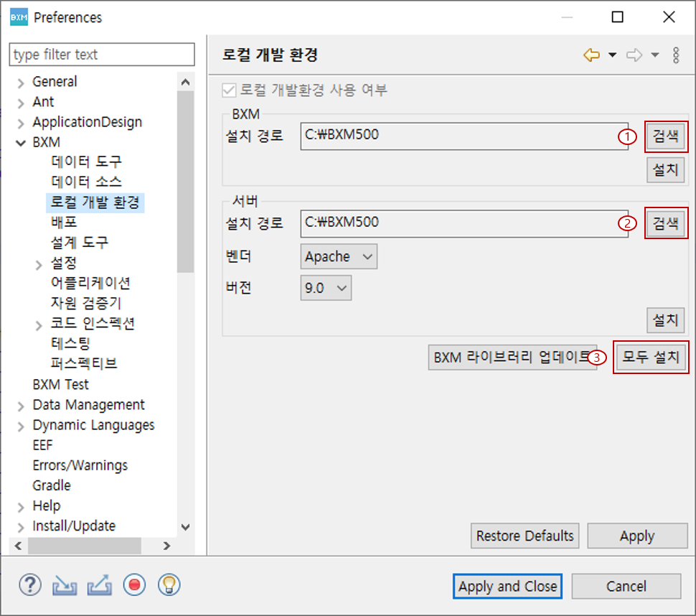
Task: Expand the 코드 인스펙션 node
Action: pos(39,325)
